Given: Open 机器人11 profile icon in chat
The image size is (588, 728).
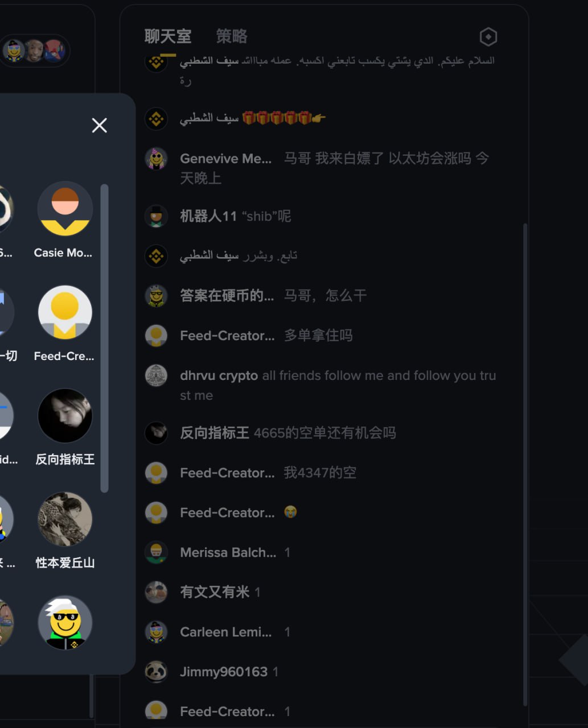Looking at the screenshot, I should tap(156, 216).
